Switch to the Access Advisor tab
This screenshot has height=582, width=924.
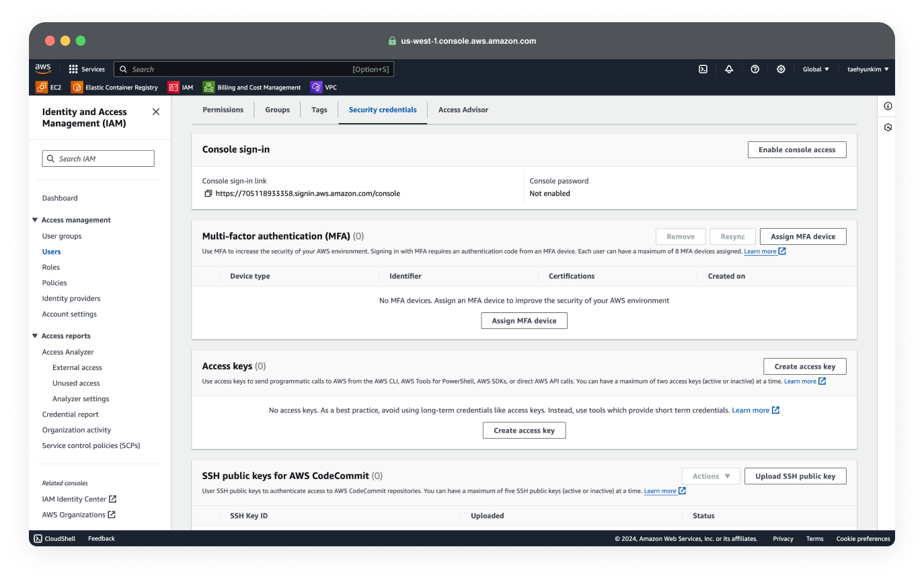463,109
